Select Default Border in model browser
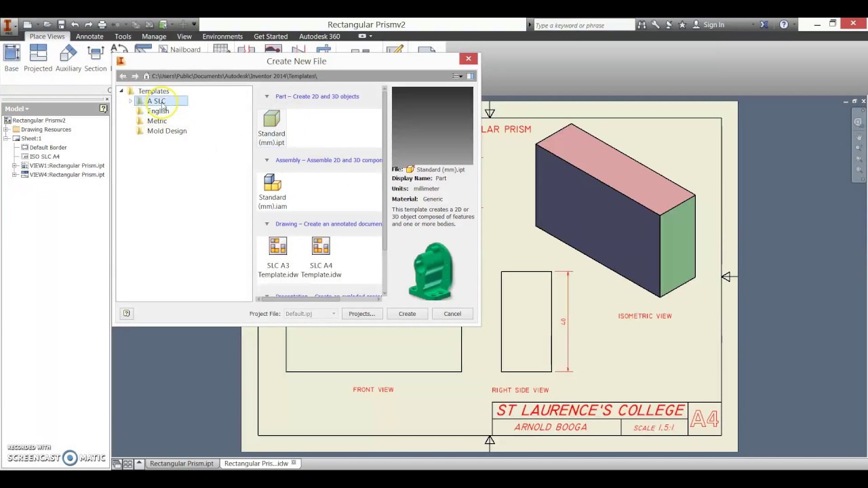The height and width of the screenshot is (488, 868). [x=47, y=147]
